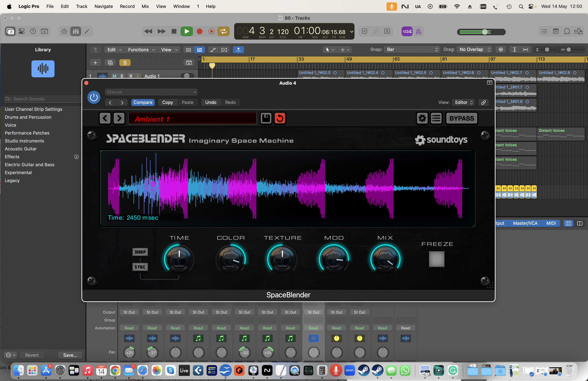This screenshot has height=381, width=588.
Task: Open the File menu
Action: point(50,6)
